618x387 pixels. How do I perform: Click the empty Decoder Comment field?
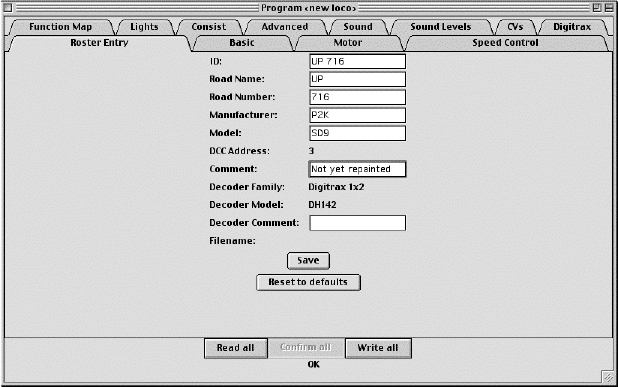(357, 223)
